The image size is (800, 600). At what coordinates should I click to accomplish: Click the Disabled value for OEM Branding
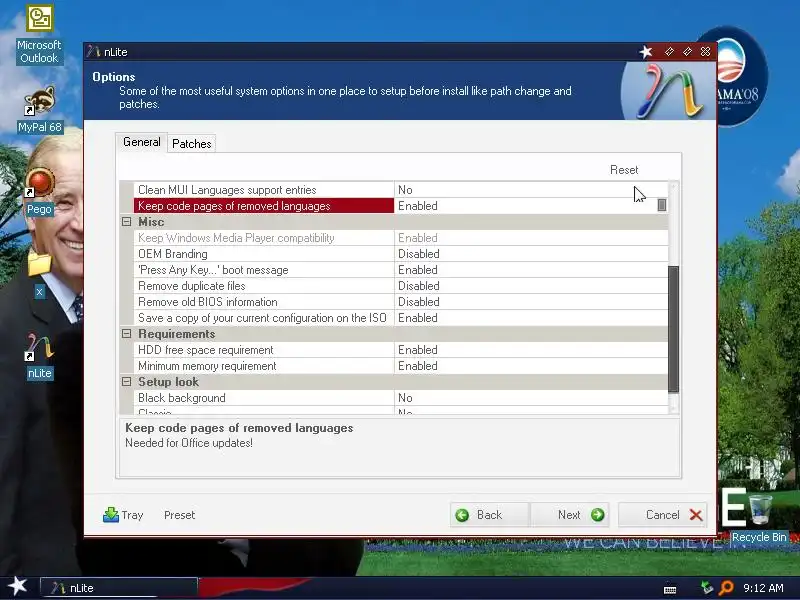pyautogui.click(x=531, y=254)
